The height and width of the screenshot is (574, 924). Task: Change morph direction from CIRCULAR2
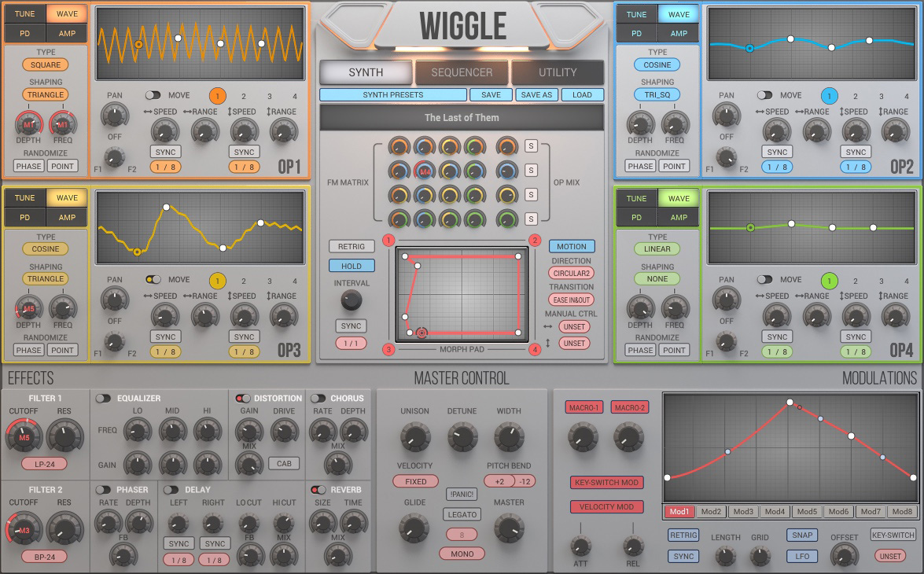(571, 274)
